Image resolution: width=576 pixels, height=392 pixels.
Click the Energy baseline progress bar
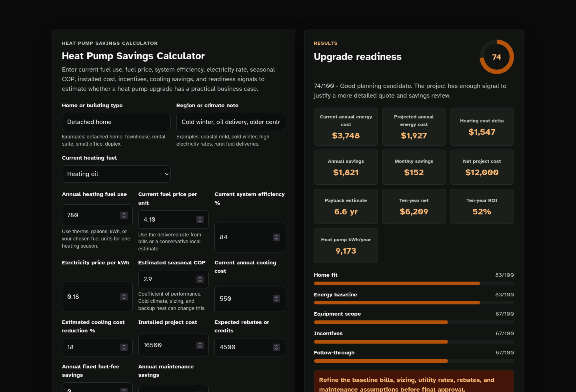(x=414, y=303)
